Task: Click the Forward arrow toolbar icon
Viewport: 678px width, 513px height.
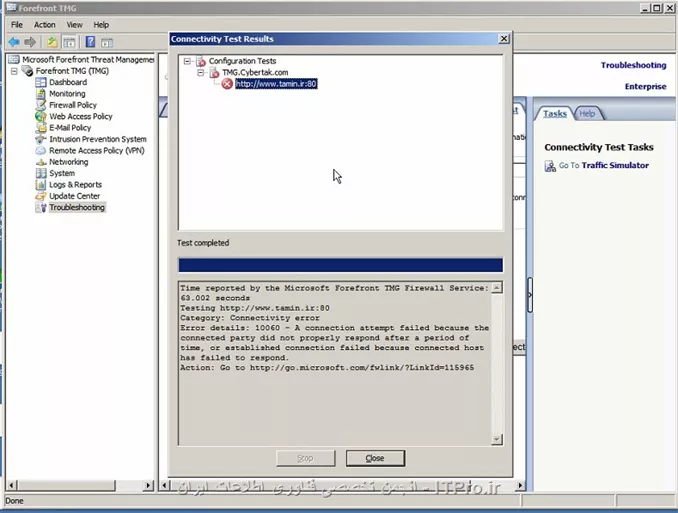Action: click(x=30, y=42)
